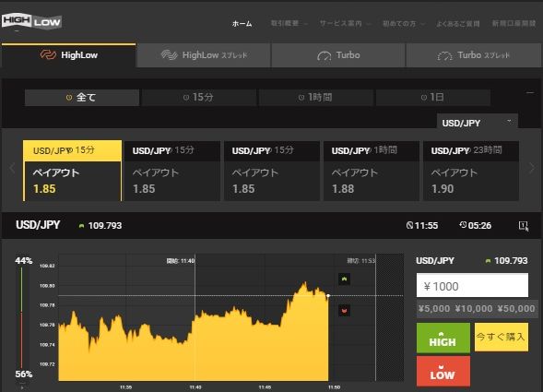
Task: Go to previous option cards with left arrow
Action: [x=12, y=168]
